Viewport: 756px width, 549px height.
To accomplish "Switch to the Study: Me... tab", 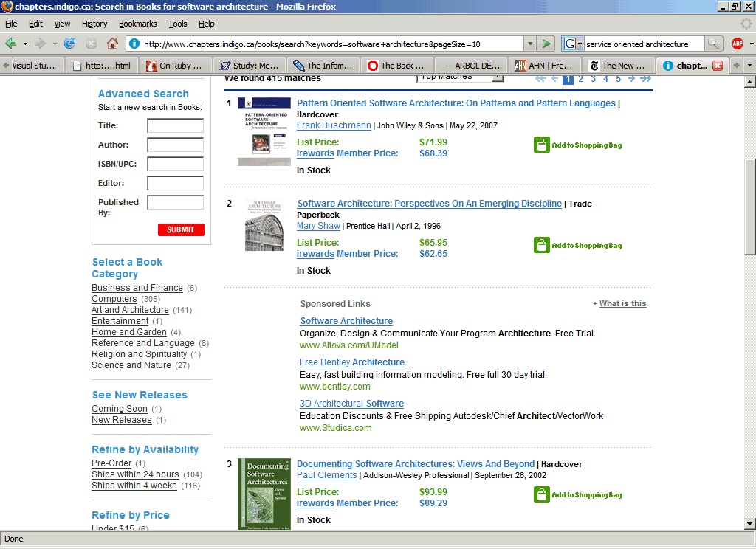I will (250, 66).
